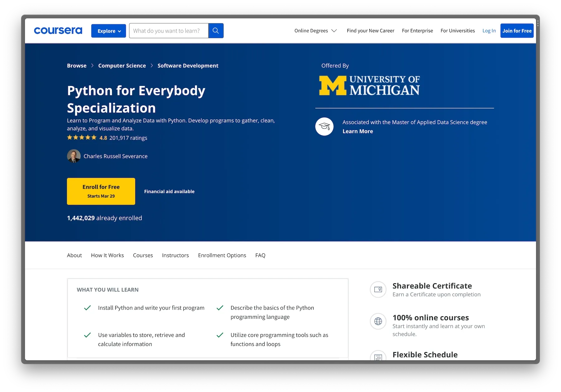Click the magnifying glass search button
561x392 pixels.
[216, 31]
